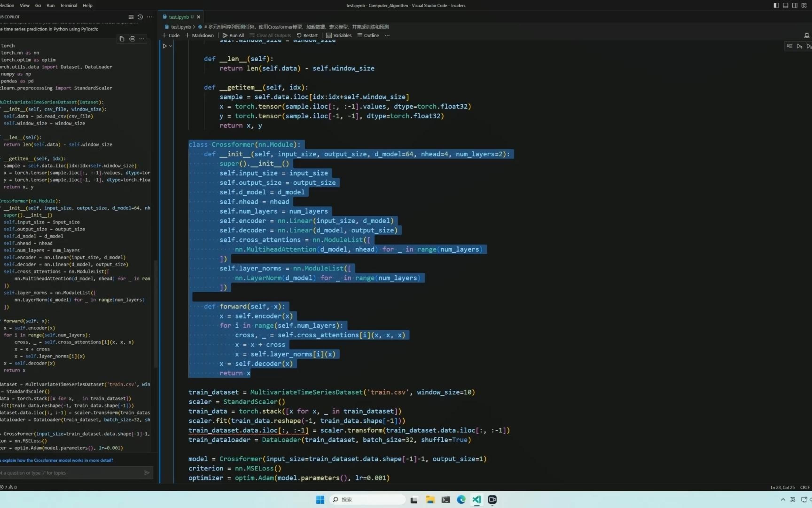Insert Copilot code block at cursor
This screenshot has height=508, width=812.
coord(132,39)
